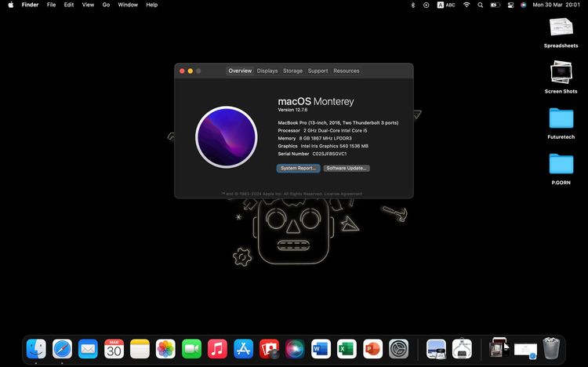Open Control Center
The image size is (588, 367).
(x=510, y=5)
